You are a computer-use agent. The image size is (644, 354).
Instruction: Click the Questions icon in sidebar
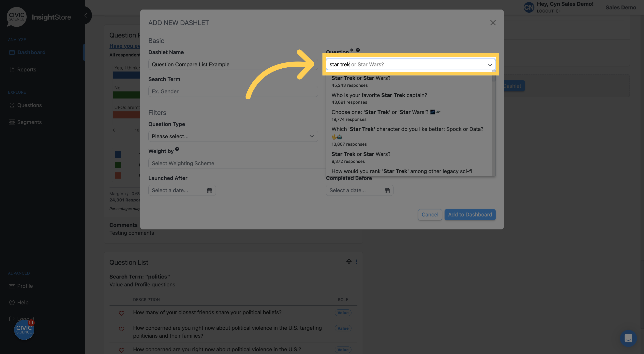12,105
